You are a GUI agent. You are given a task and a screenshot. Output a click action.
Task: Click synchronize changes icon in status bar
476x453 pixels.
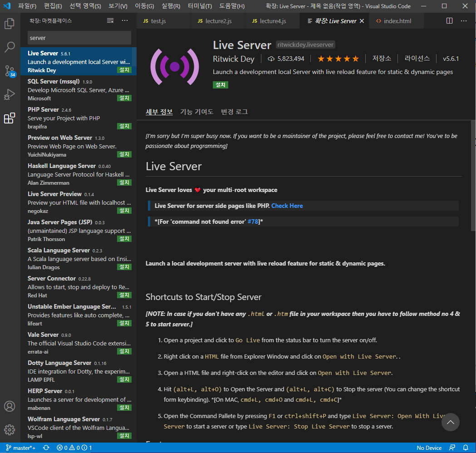(x=46, y=448)
